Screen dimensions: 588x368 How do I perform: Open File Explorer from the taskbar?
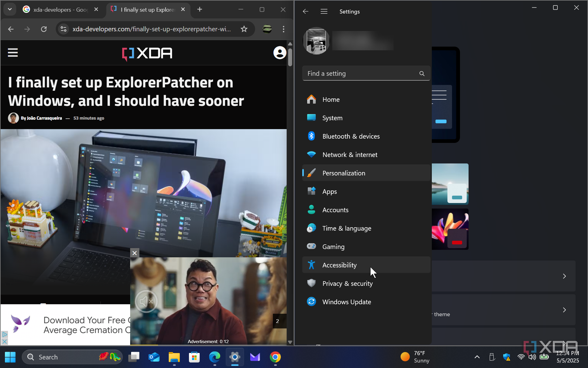(174, 357)
